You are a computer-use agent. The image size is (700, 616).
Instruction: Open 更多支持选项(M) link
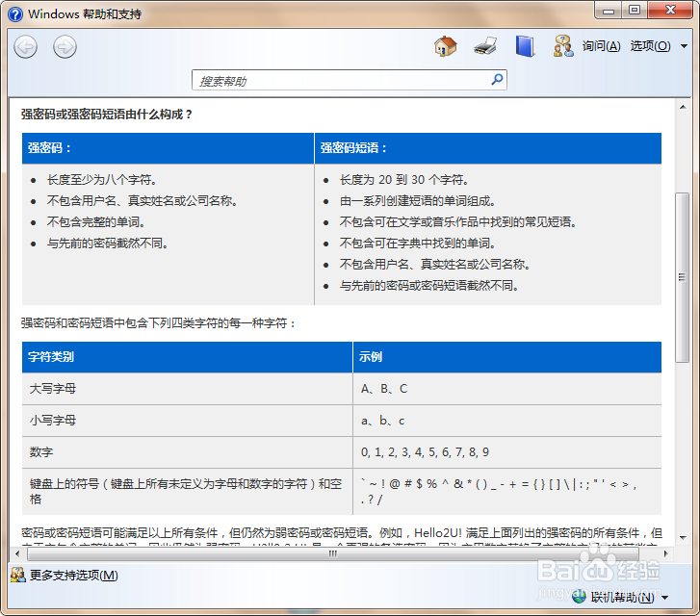click(74, 576)
